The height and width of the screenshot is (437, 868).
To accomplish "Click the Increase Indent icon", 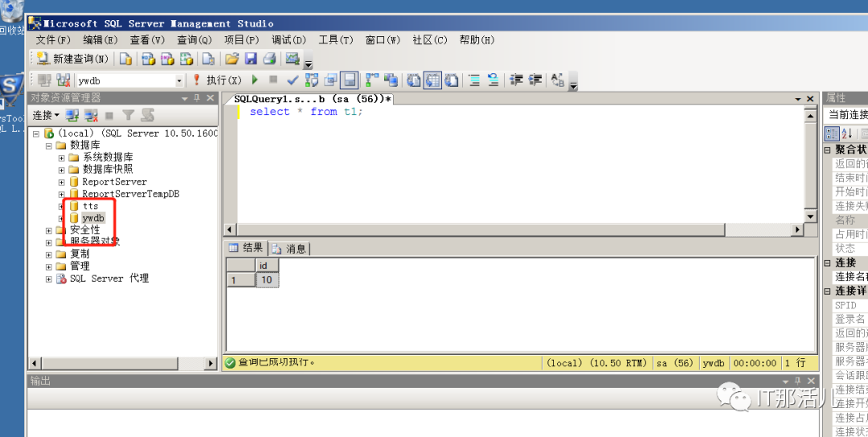I will [x=535, y=80].
